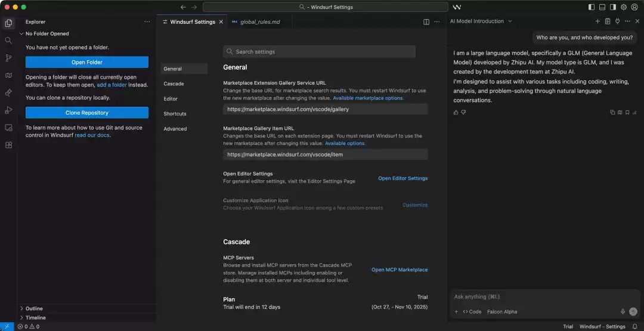Click the Search icon in activity bar
Image resolution: width=644 pixels, height=331 pixels.
click(8, 41)
